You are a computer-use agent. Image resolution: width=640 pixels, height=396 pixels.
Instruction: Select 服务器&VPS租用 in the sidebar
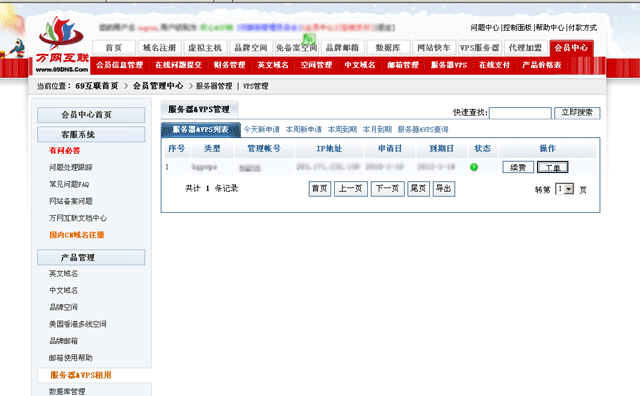[81, 375]
